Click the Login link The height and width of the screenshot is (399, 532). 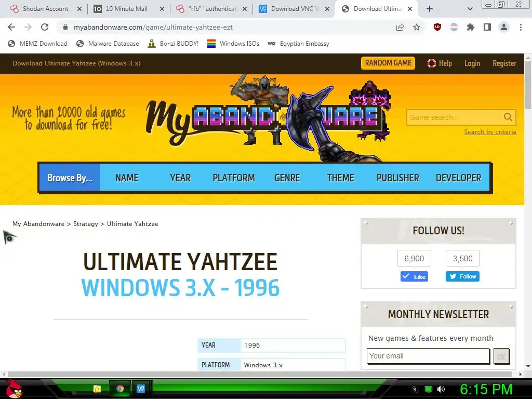click(x=472, y=63)
